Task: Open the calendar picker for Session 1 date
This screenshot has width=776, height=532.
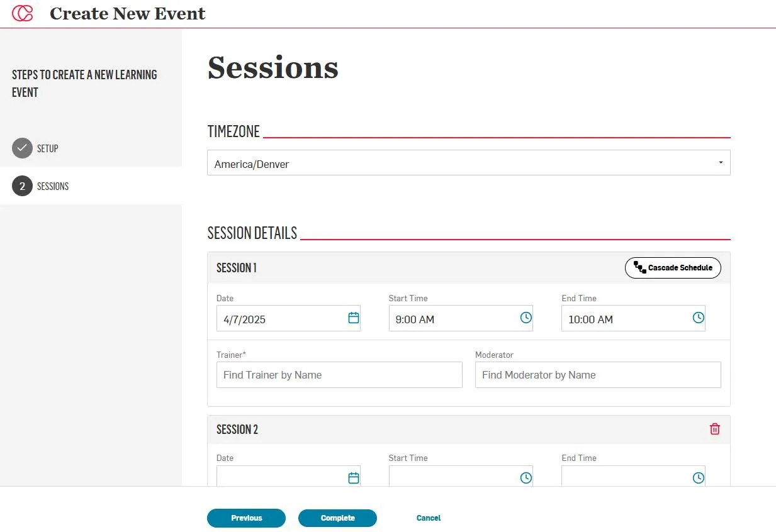Action: [x=353, y=318]
